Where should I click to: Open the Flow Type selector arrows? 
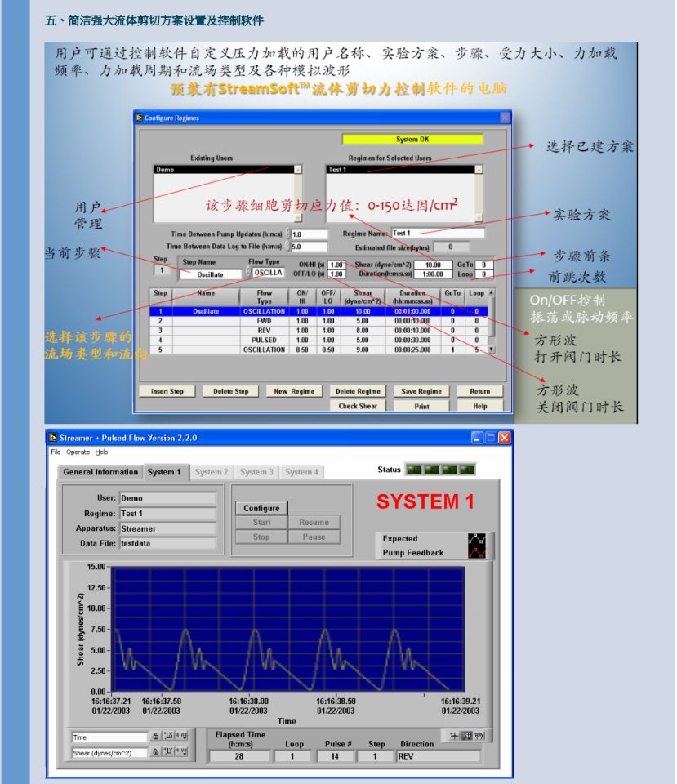coord(248,273)
